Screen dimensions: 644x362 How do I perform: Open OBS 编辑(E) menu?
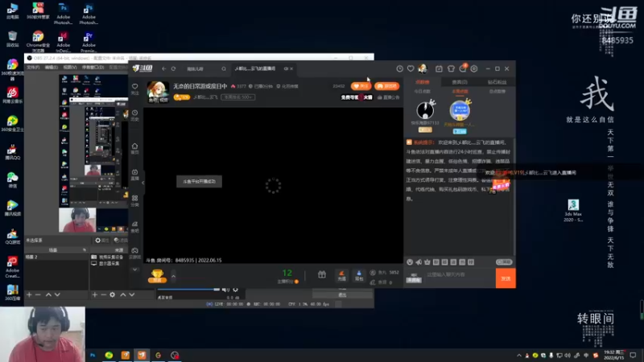click(52, 68)
